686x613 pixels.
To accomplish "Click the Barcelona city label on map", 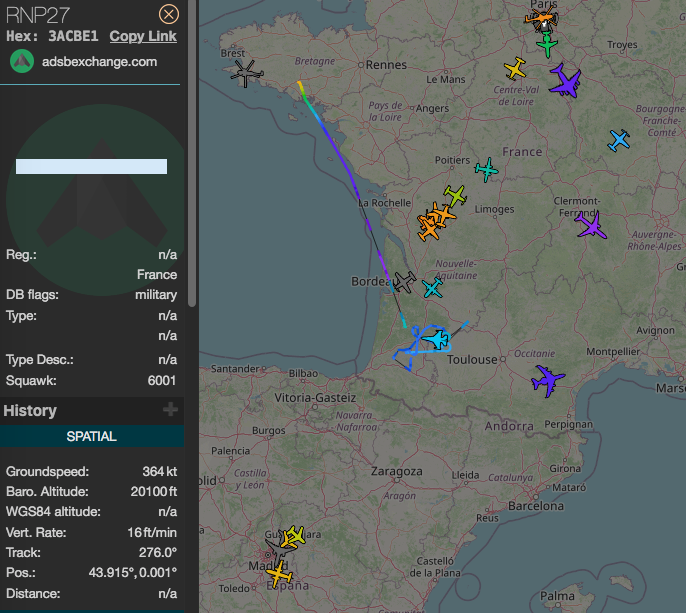I will [536, 506].
